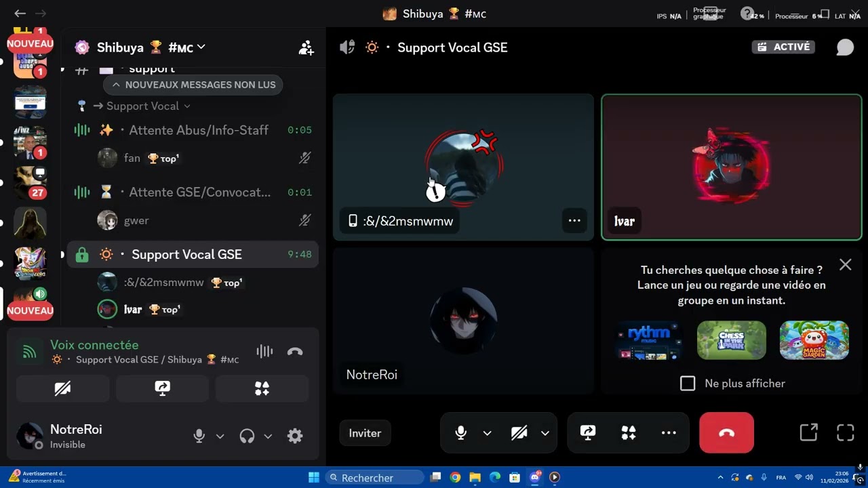Open the GTA server in the server list
The width and height of the screenshot is (868, 488).
30,62
